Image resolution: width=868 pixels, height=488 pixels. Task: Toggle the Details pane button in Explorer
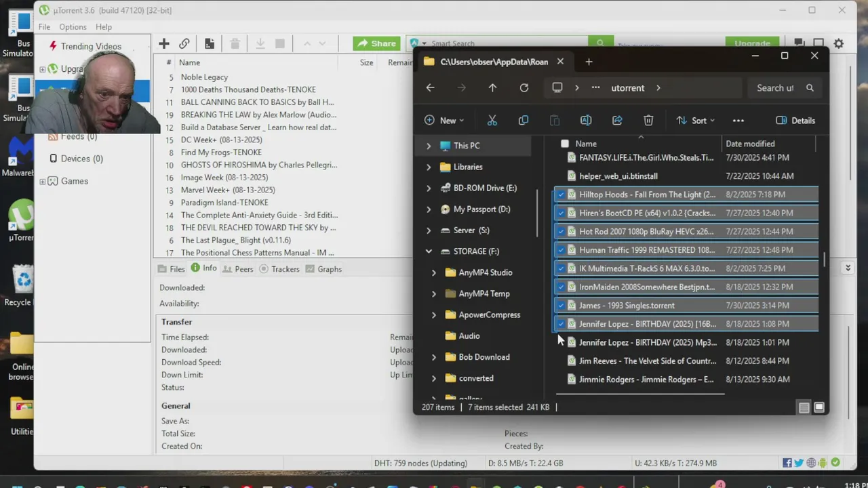[795, 121]
